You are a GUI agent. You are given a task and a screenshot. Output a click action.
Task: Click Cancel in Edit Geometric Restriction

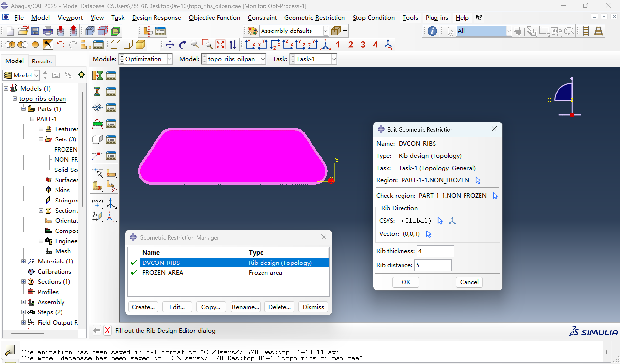click(469, 282)
